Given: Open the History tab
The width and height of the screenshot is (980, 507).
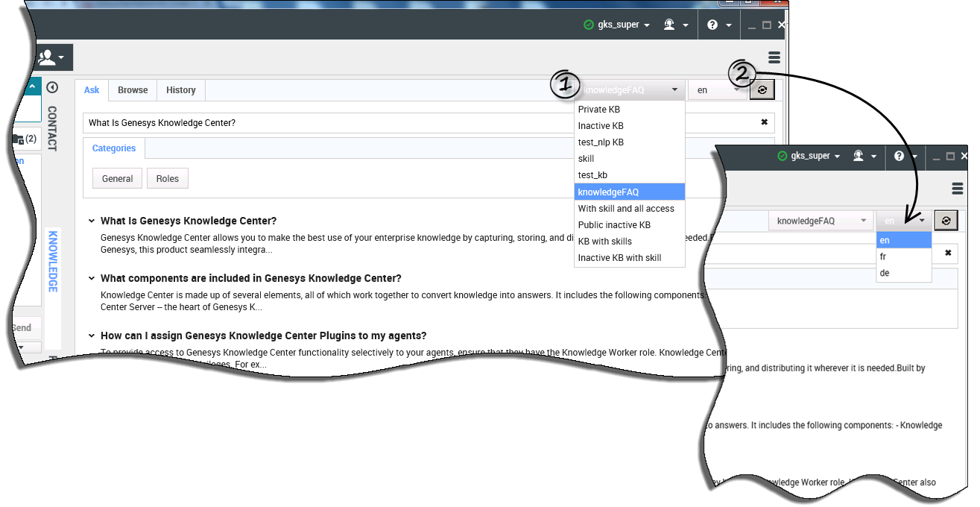Looking at the screenshot, I should (x=180, y=90).
